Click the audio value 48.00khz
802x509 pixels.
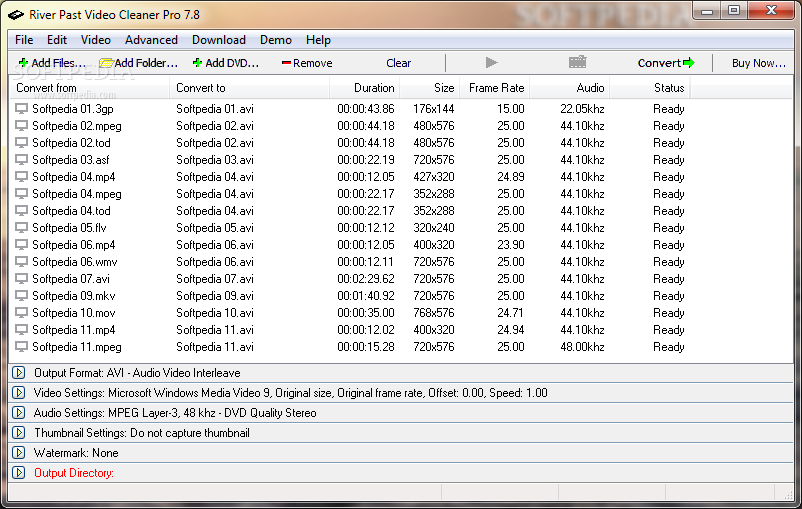[582, 346]
